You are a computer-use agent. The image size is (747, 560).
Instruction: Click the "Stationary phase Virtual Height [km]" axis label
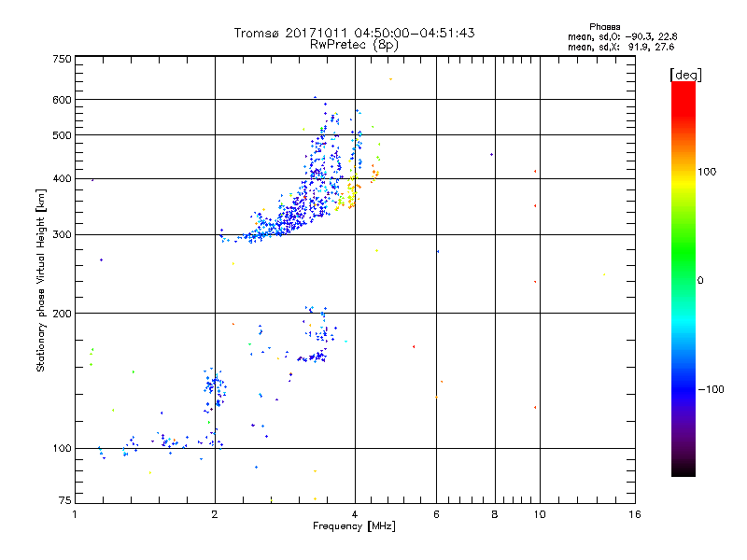coord(41,281)
